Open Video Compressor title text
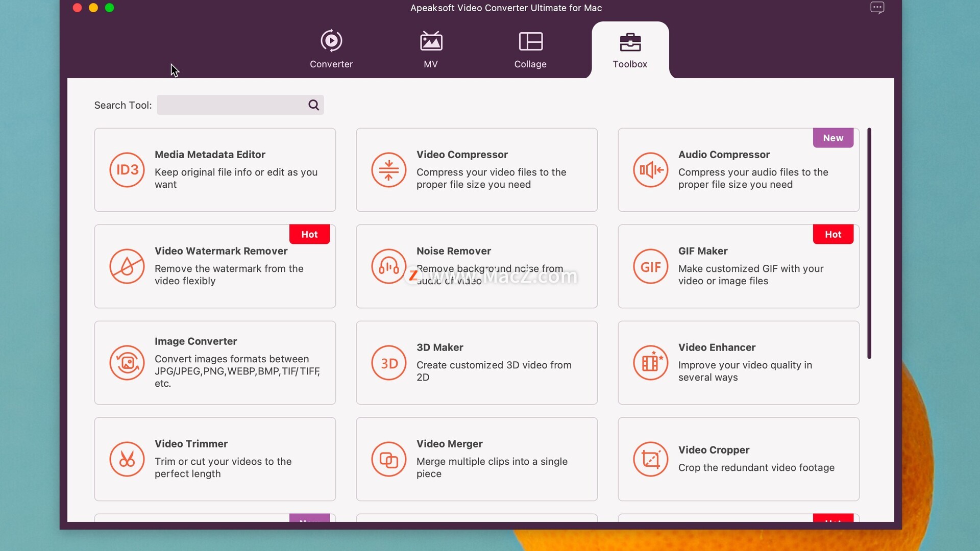980x551 pixels. (x=462, y=155)
